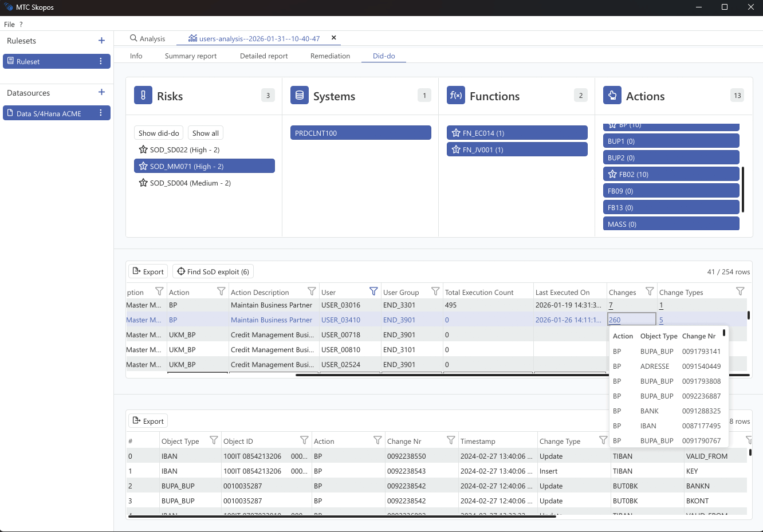763x532 pixels.
Task: Filter the Object ID column
Action: pyautogui.click(x=304, y=440)
